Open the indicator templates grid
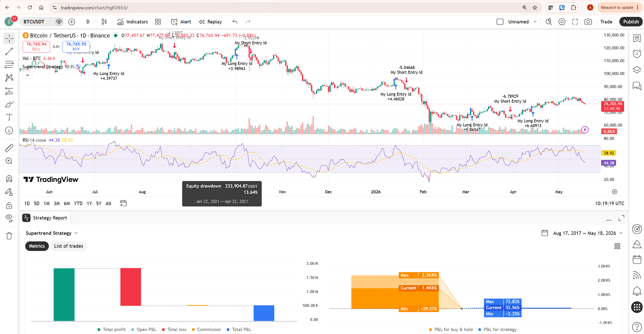Viewport: 644px width, 334px height. [x=158, y=22]
